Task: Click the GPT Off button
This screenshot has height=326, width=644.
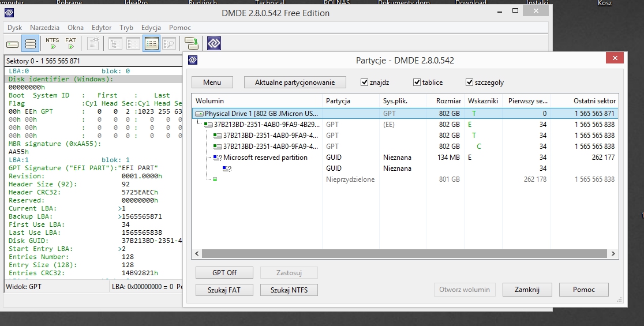Action: tap(224, 272)
